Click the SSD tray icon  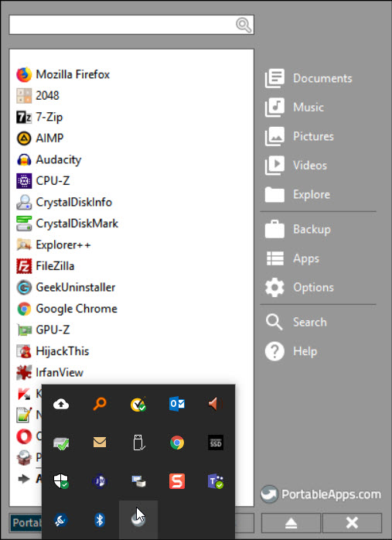[216, 443]
